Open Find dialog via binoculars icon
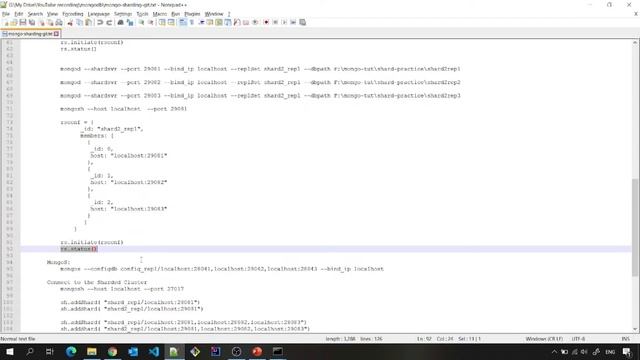Image resolution: width=640 pixels, height=360 pixels. (x=120, y=22)
